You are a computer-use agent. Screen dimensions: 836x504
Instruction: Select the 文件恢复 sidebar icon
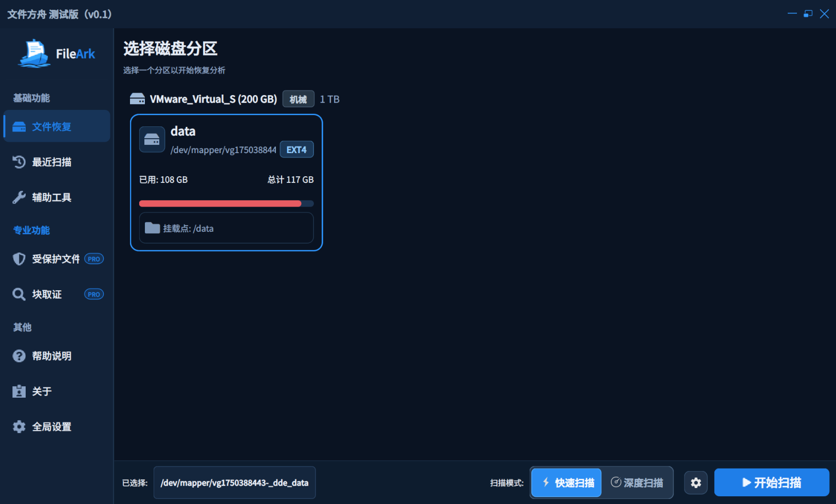(18, 126)
